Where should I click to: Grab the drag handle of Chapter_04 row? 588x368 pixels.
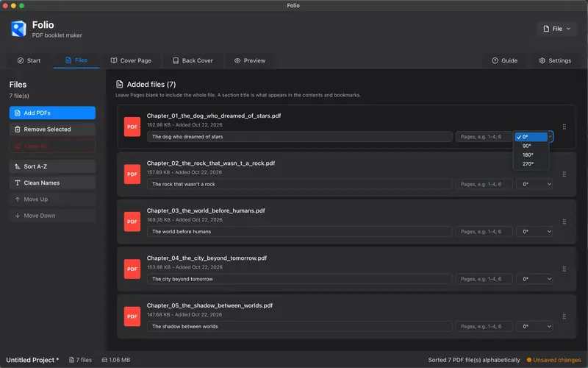coord(564,269)
